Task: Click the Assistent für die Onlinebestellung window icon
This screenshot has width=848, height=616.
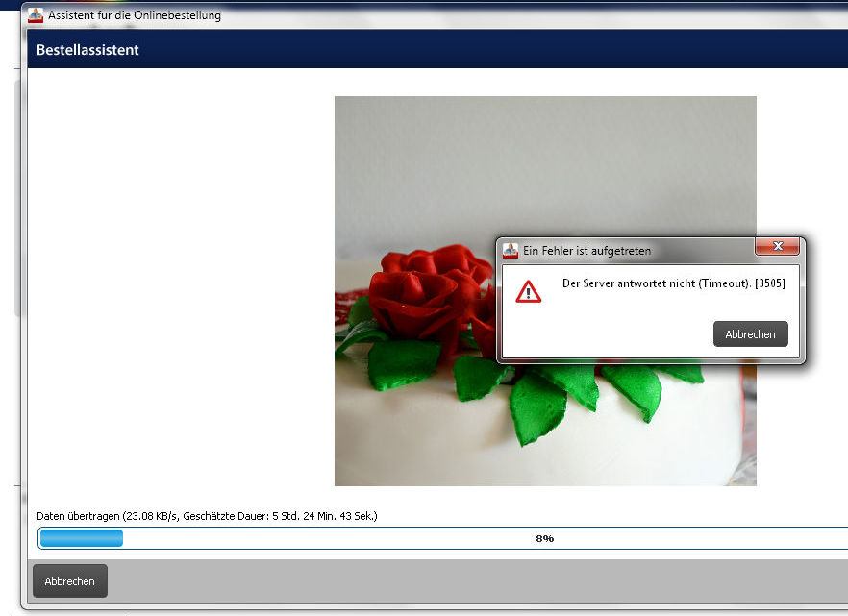Action: [36, 15]
